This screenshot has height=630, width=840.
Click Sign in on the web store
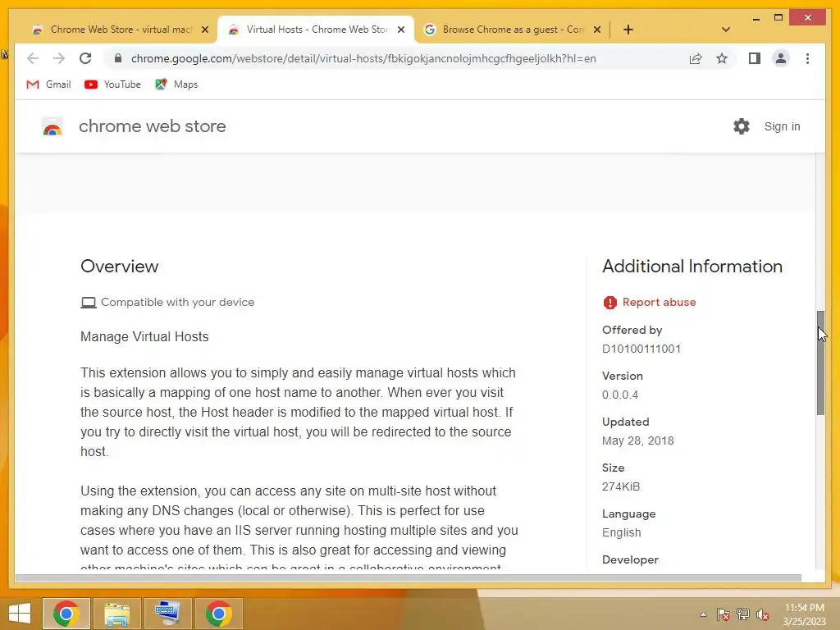pos(782,126)
